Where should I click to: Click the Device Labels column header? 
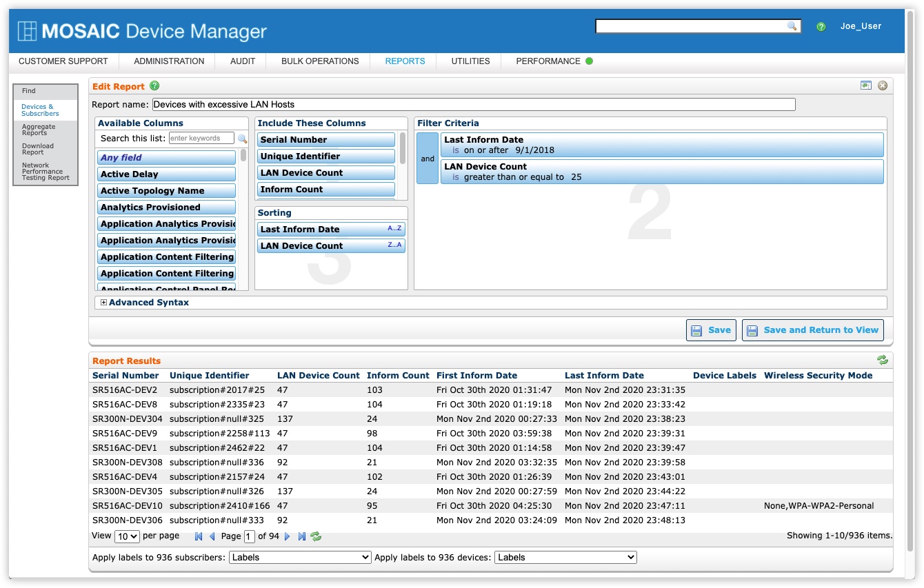click(725, 376)
